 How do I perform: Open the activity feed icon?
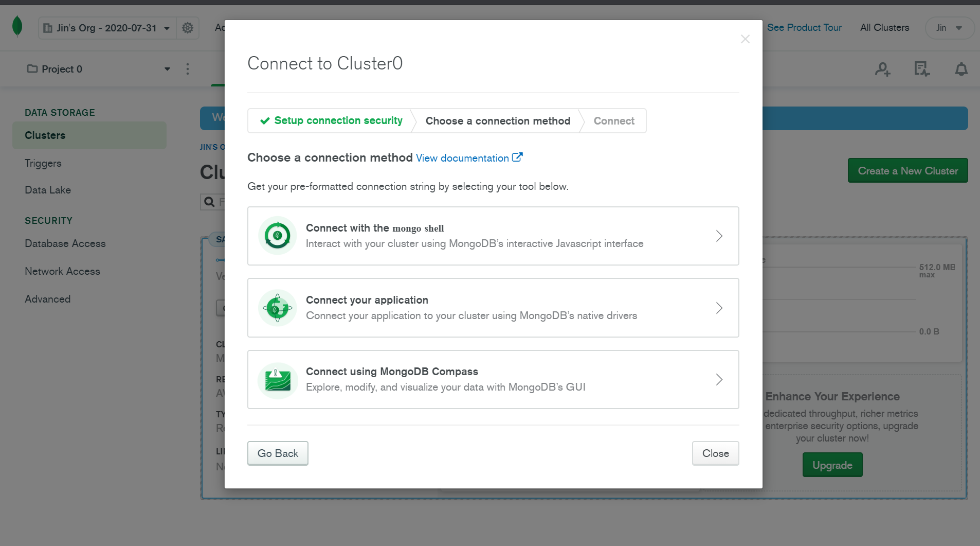[921, 68]
